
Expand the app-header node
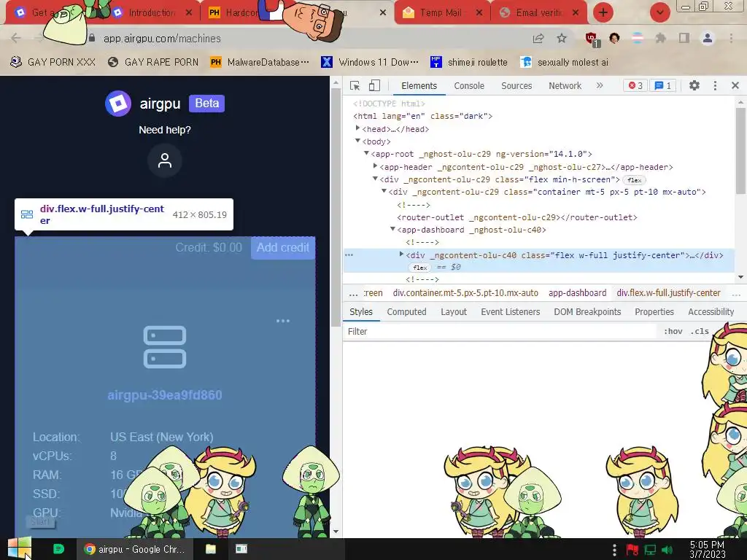click(x=375, y=166)
